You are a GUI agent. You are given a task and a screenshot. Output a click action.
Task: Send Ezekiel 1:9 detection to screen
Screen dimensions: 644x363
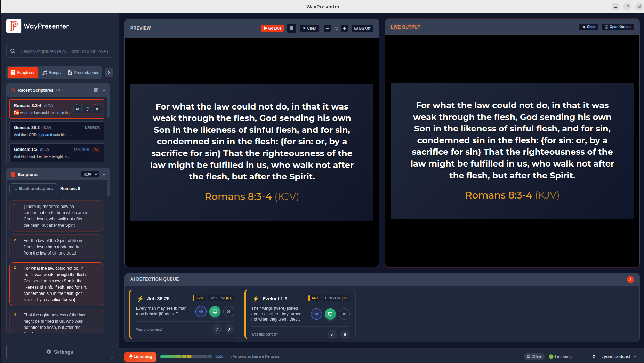(330, 314)
